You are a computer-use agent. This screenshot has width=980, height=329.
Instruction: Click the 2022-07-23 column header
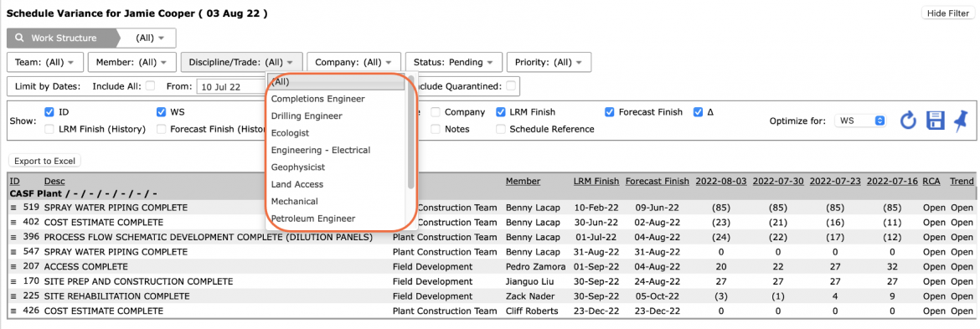835,181
